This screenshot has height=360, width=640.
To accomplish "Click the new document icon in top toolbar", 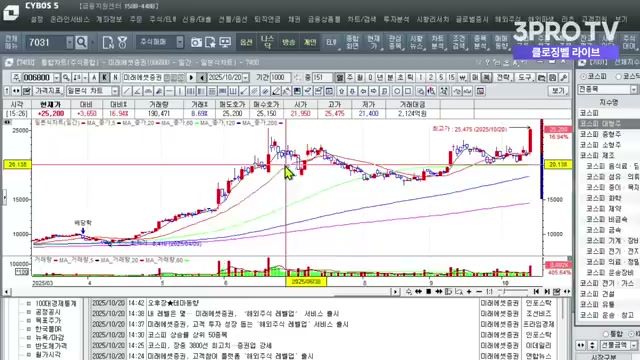I will pos(108,42).
